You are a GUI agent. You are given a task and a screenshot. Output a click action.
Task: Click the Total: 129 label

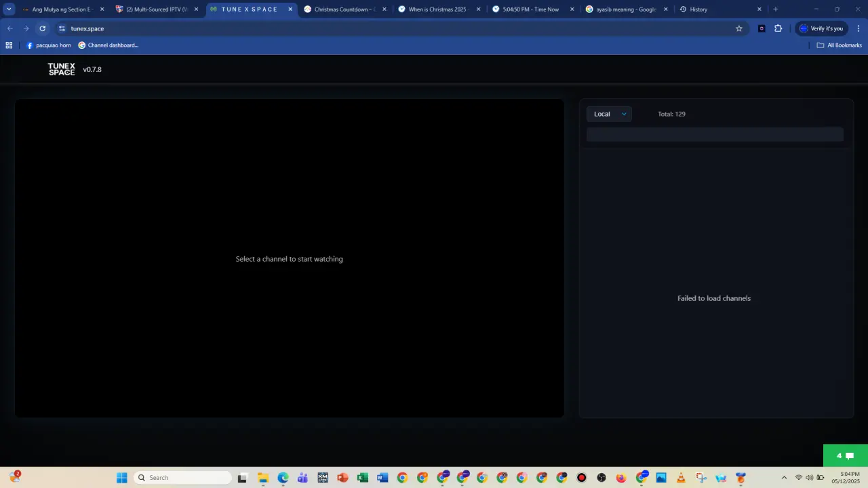click(x=671, y=114)
